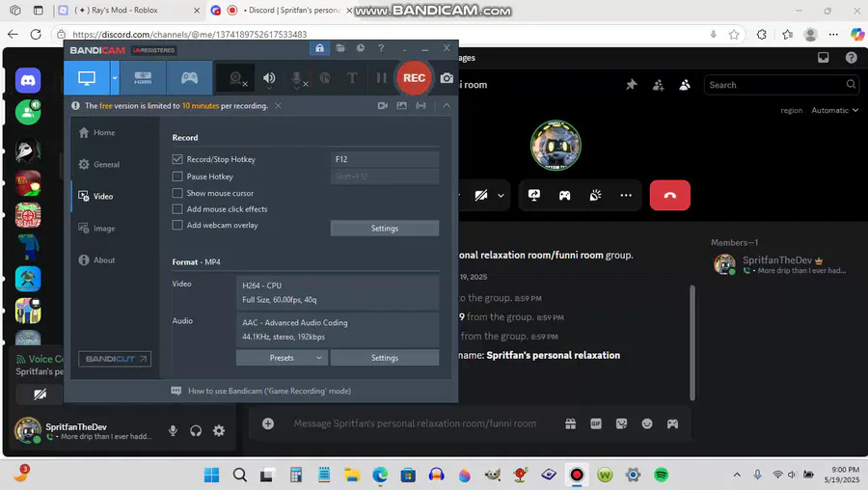Click the Discord Search field

781,85
